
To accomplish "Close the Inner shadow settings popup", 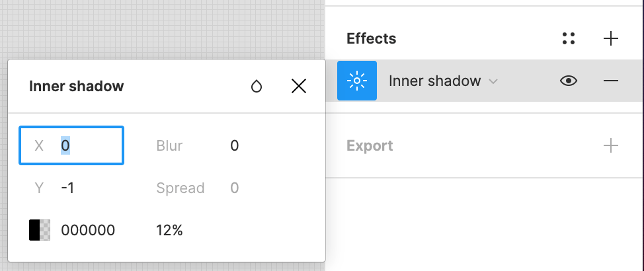I will (x=299, y=86).
